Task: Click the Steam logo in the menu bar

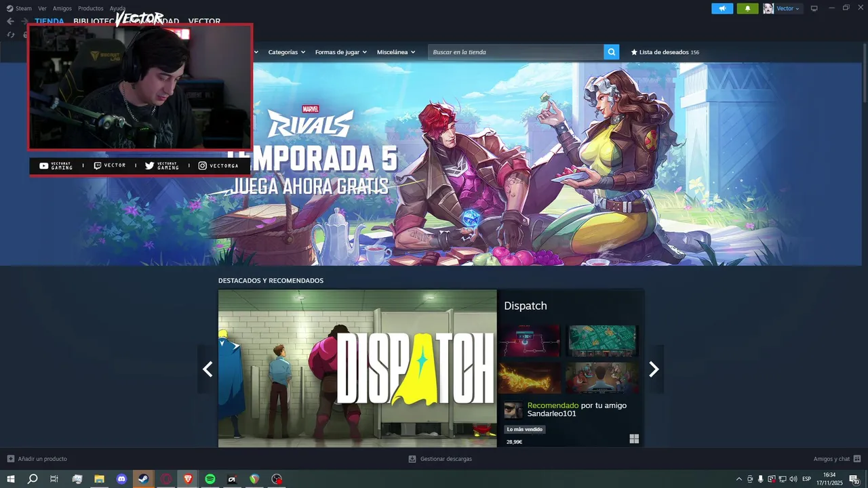Action: pyautogui.click(x=9, y=9)
